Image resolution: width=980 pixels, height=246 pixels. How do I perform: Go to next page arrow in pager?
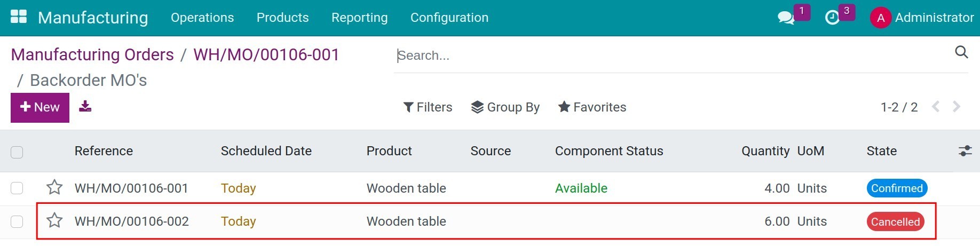[x=957, y=107]
